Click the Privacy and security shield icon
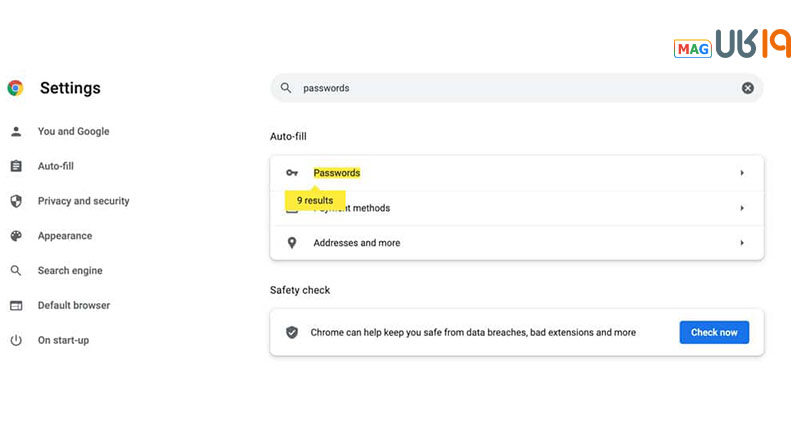The height and width of the screenshot is (444, 800). [16, 201]
